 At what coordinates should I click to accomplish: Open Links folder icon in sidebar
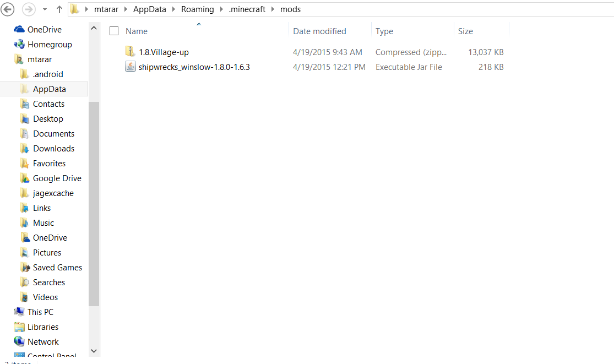pos(24,208)
